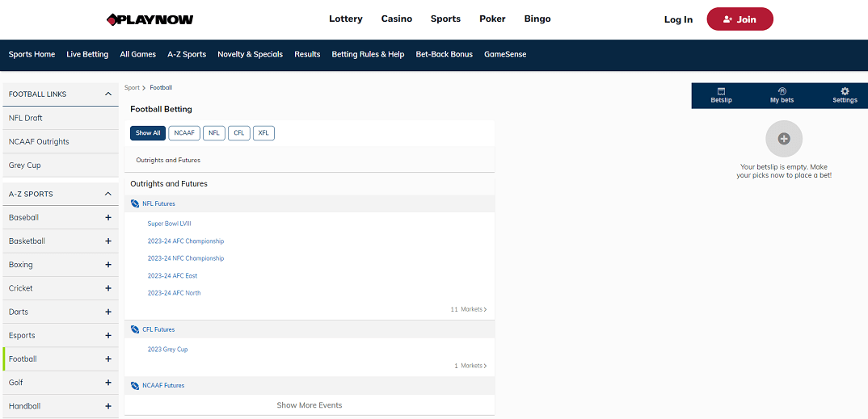Open the Sports menu
The width and height of the screenshot is (868, 419).
pyautogui.click(x=445, y=19)
